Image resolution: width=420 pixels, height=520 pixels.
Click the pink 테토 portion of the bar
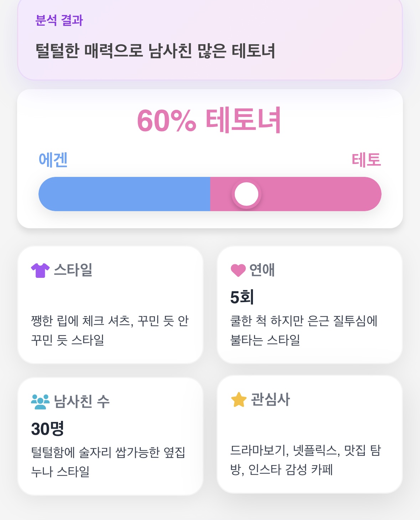coord(296,194)
